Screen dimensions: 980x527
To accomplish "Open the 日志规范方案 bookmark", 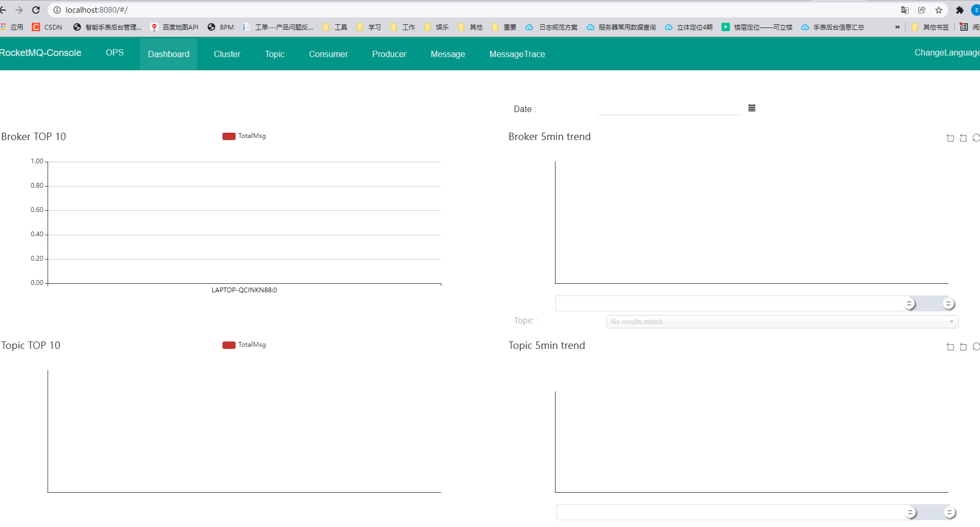I will (x=551, y=27).
